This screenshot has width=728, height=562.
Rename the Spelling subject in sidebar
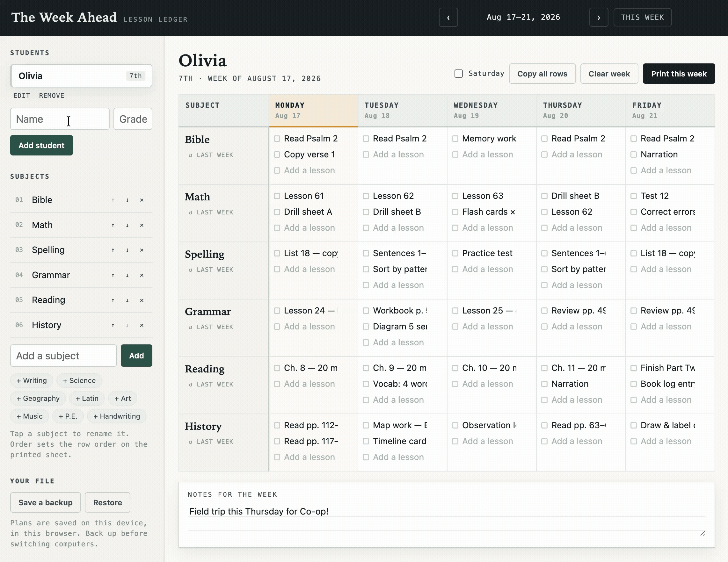48,250
